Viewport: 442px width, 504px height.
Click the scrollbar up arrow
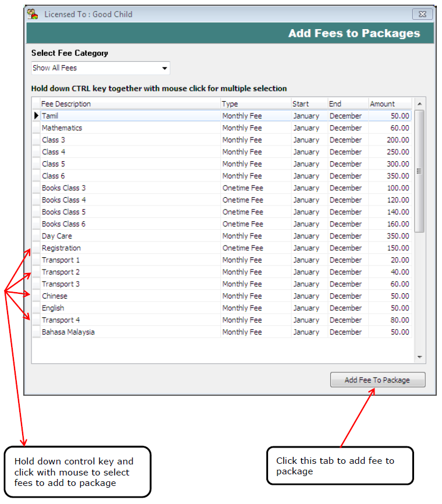click(x=419, y=104)
